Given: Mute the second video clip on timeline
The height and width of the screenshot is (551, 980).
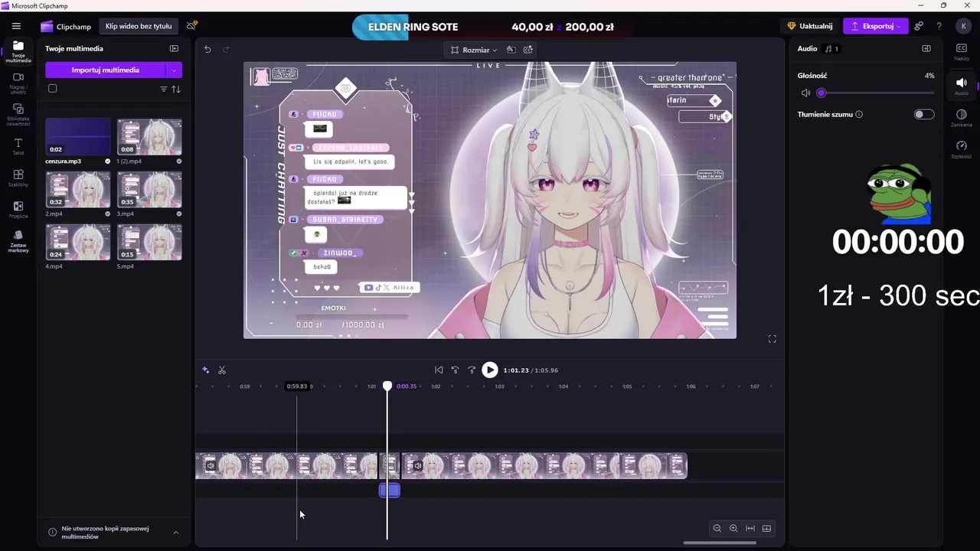Looking at the screenshot, I should (x=418, y=465).
